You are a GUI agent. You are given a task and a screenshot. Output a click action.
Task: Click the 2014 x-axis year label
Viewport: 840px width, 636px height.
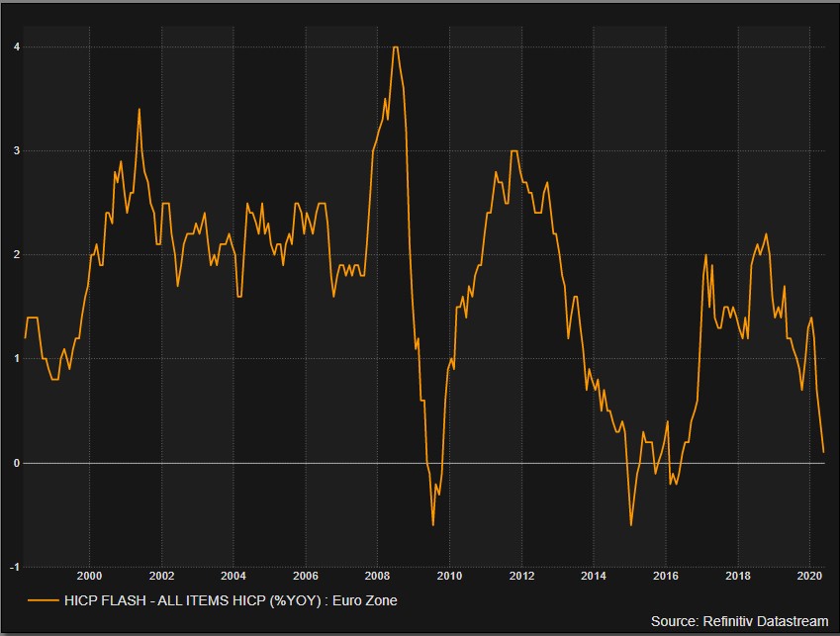click(x=594, y=575)
